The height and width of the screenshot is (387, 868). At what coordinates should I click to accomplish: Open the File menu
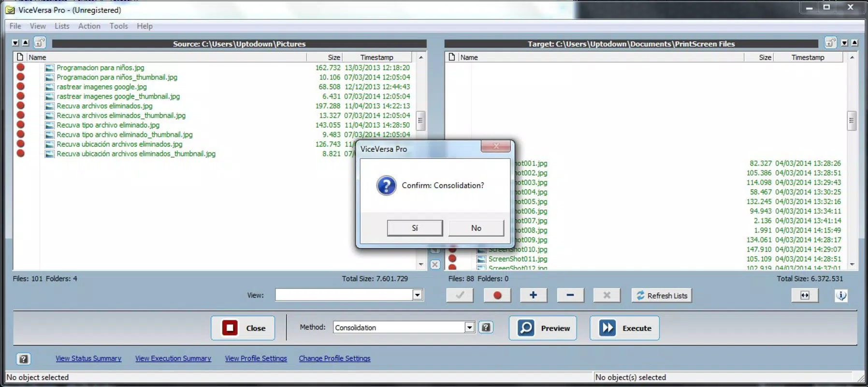[x=15, y=26]
